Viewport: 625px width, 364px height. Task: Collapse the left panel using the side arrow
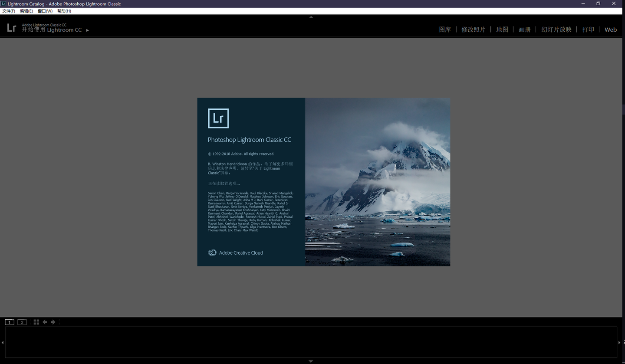point(2,342)
